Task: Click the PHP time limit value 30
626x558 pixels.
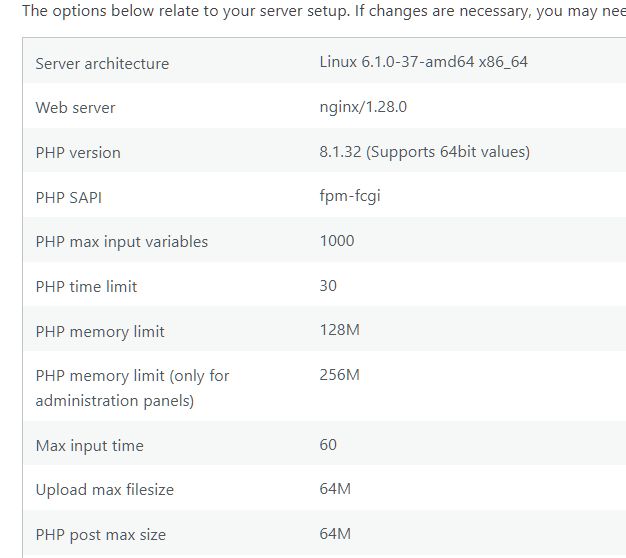Action: (328, 286)
